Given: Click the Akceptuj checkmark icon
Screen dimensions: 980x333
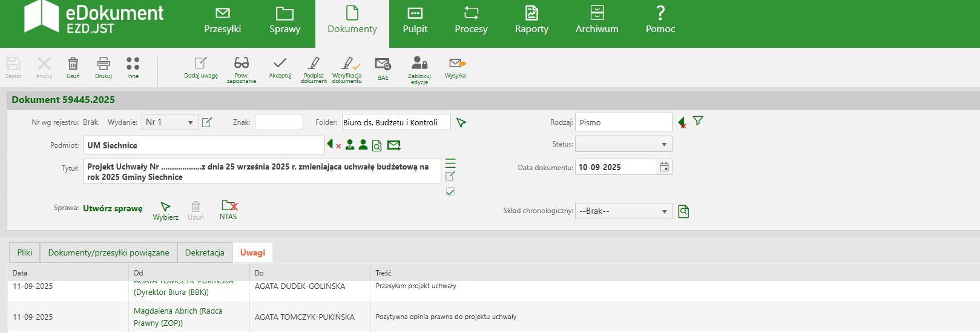Looking at the screenshot, I should [x=280, y=64].
